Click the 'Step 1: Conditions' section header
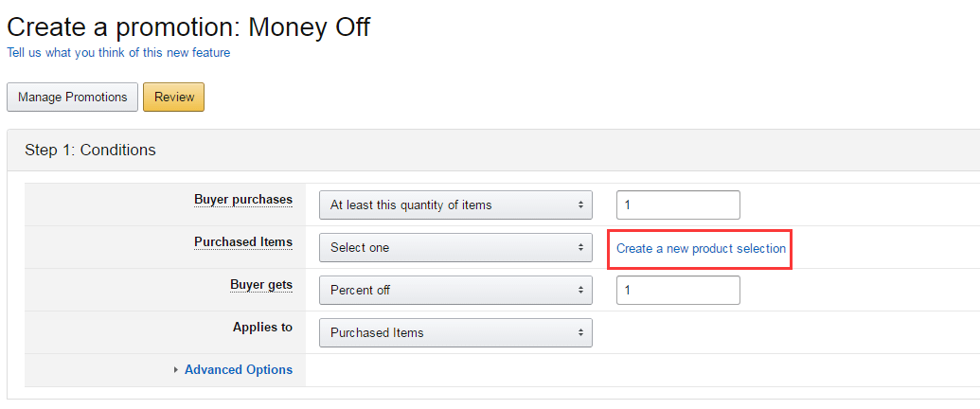 (x=90, y=150)
